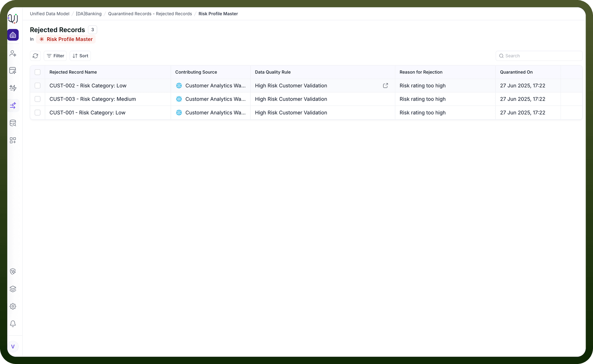Image resolution: width=593 pixels, height=364 pixels.
Task: Open the user-with-sparkle sidebar icon
Action: (13, 54)
